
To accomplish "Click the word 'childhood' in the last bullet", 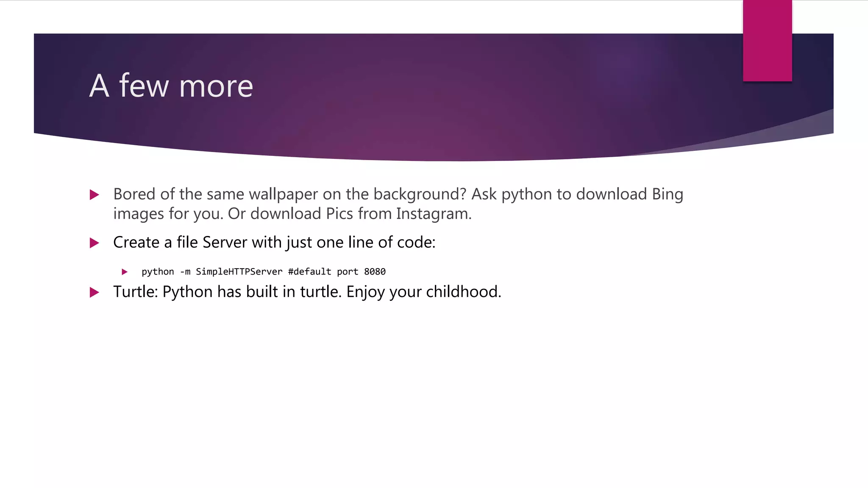I will (462, 292).
